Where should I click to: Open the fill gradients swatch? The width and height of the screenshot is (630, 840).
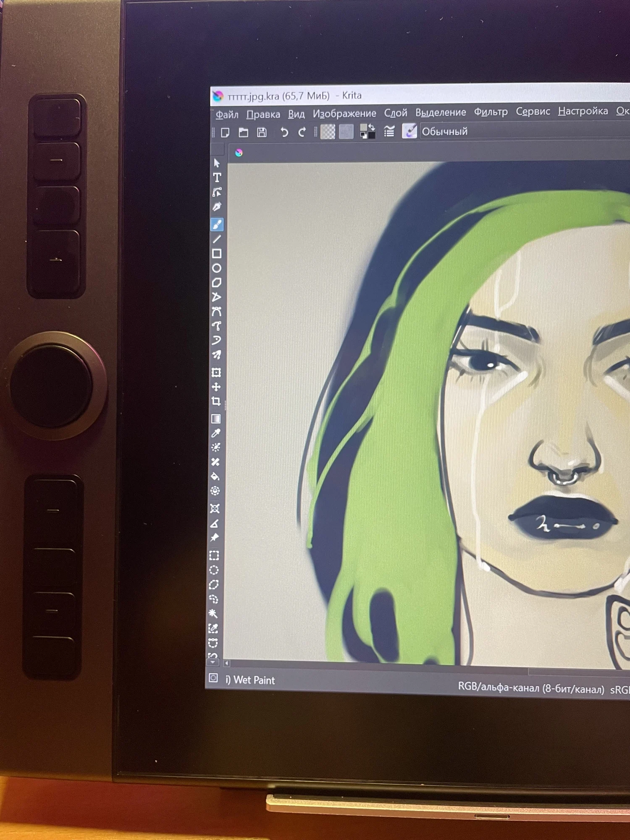tap(328, 132)
